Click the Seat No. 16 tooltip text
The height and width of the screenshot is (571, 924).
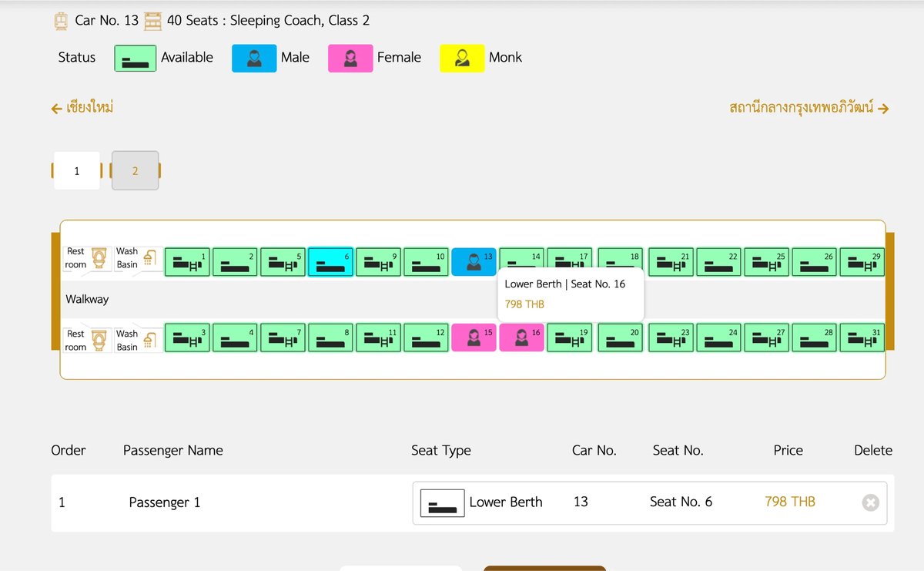[x=564, y=284]
